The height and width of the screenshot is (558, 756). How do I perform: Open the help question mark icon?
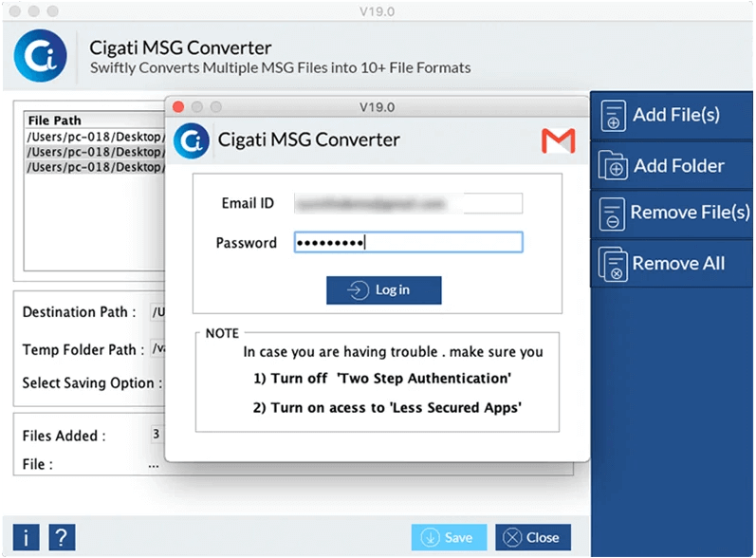pos(62,537)
